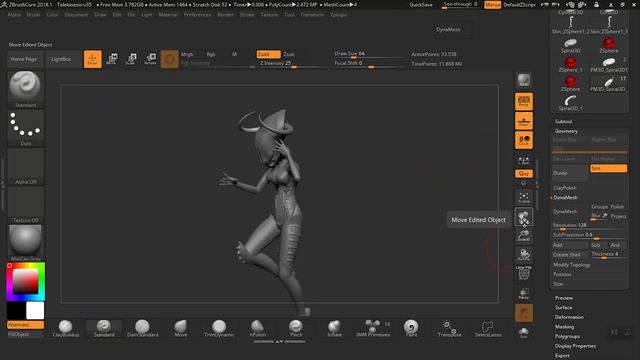This screenshot has height=360, width=640.
Task: Select the Spiral3D_1 tool
Action: click(x=570, y=103)
